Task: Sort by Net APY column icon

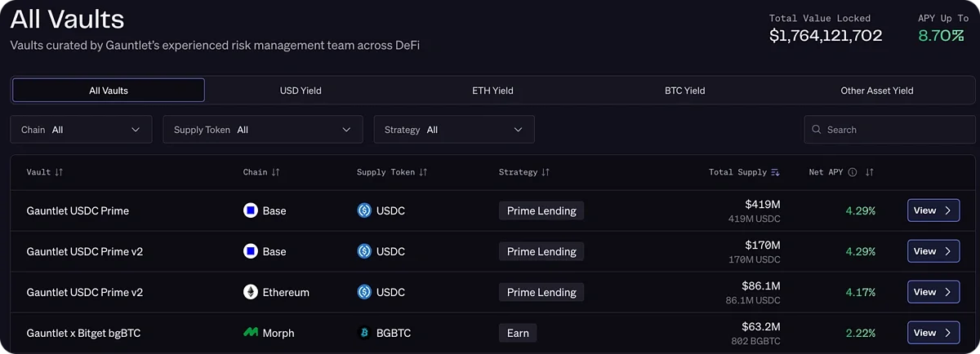Action: click(x=870, y=172)
